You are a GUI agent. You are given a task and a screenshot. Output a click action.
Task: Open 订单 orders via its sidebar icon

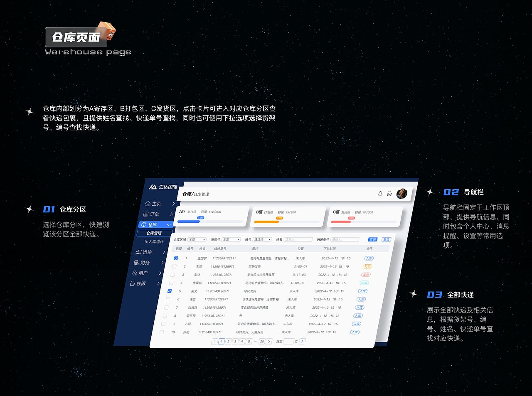145,214
